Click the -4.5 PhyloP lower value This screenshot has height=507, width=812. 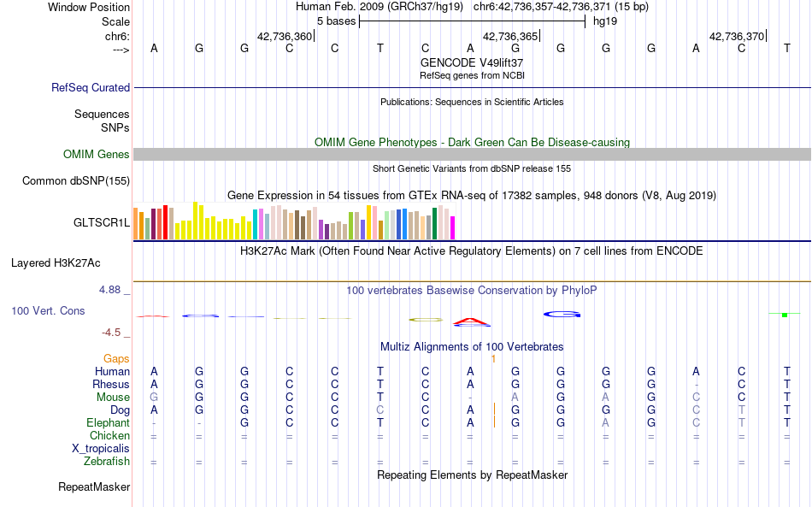point(111,333)
